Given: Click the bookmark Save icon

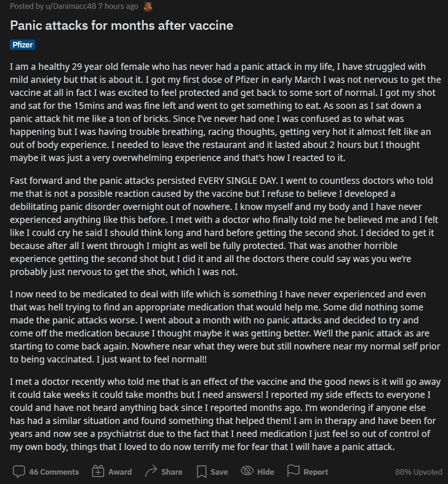Looking at the screenshot, I should click(x=201, y=471).
